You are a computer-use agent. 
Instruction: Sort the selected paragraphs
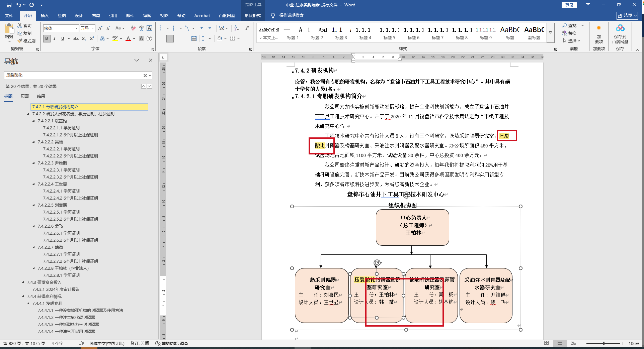237,28
